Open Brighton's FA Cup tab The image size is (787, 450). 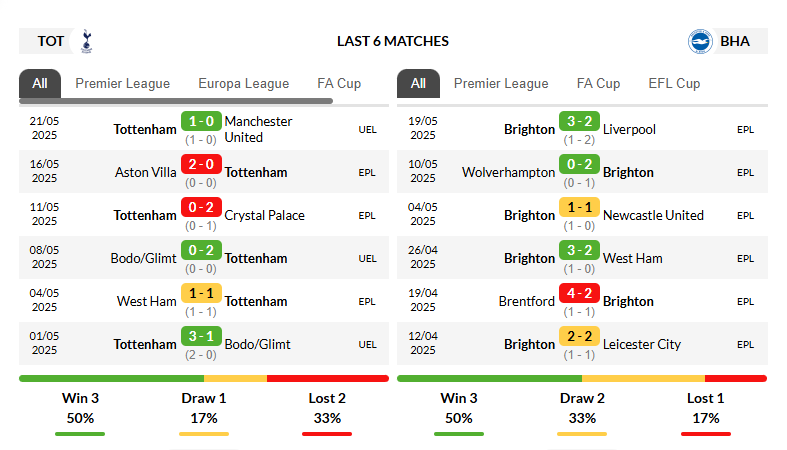point(598,83)
